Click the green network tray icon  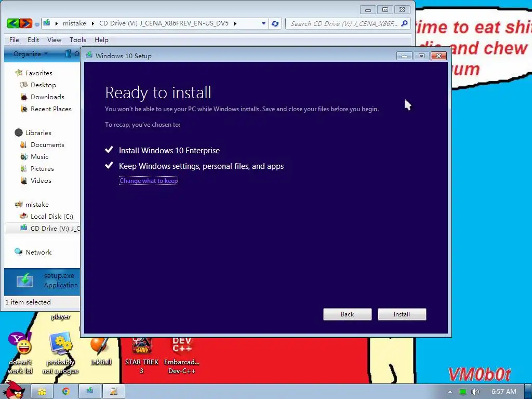(x=463, y=392)
